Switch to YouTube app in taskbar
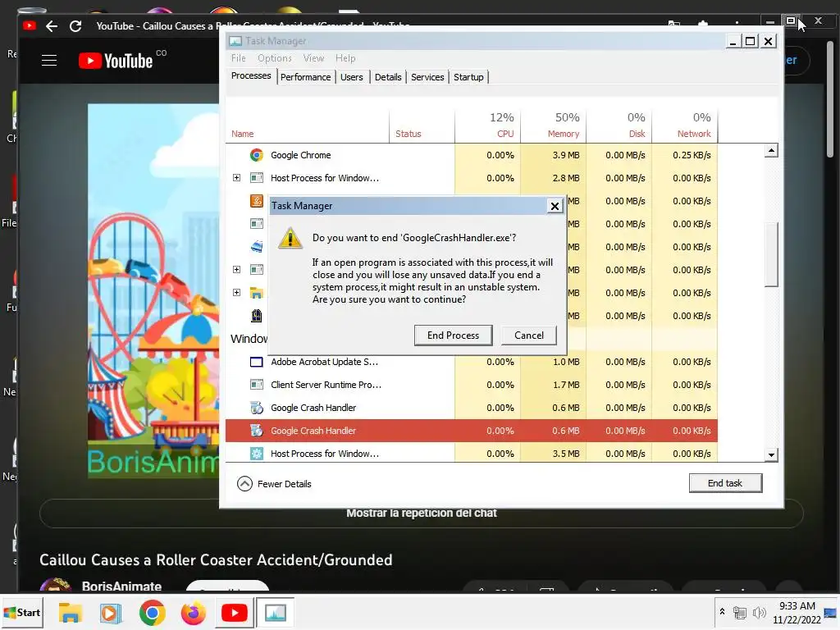840x630 pixels. (234, 612)
